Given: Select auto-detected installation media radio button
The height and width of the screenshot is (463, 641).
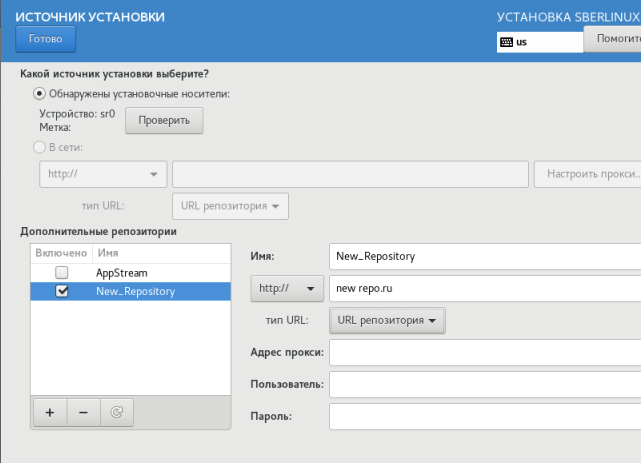Looking at the screenshot, I should click(40, 94).
